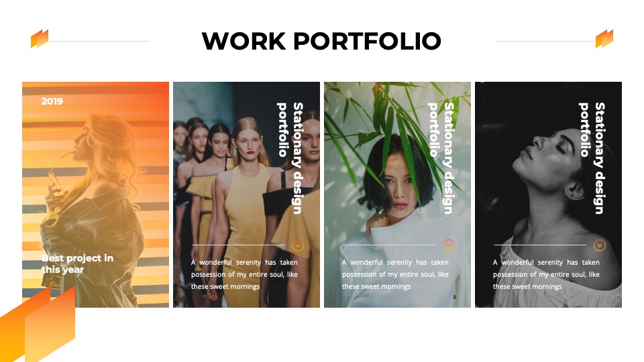The width and height of the screenshot is (644, 362).
Task: Select the description paragraph on the runway card
Action: pos(244,274)
